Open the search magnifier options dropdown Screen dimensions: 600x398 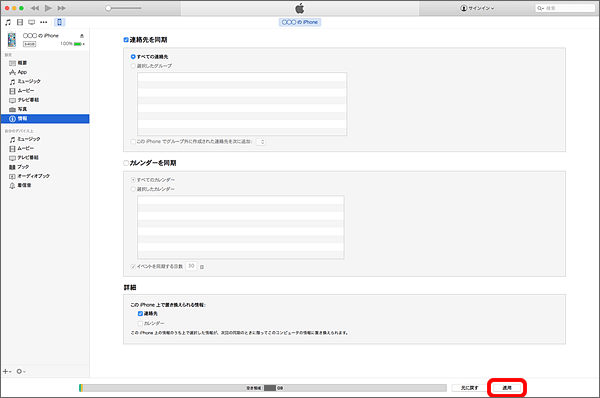tap(540, 8)
